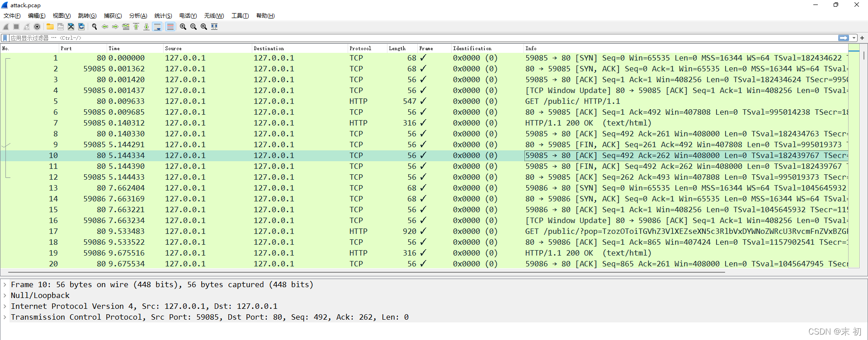Image resolution: width=868 pixels, height=340 pixels.
Task: Sort by the Identification column header
Action: 487,48
